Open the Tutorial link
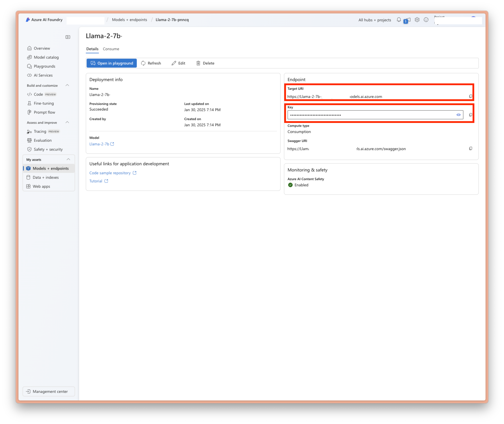This screenshot has height=424, width=504. tap(99, 181)
